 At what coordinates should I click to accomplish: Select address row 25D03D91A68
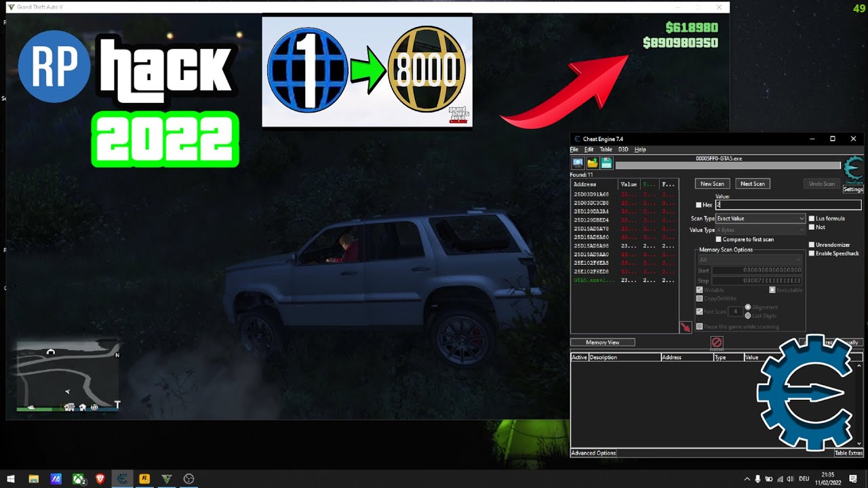(625, 195)
